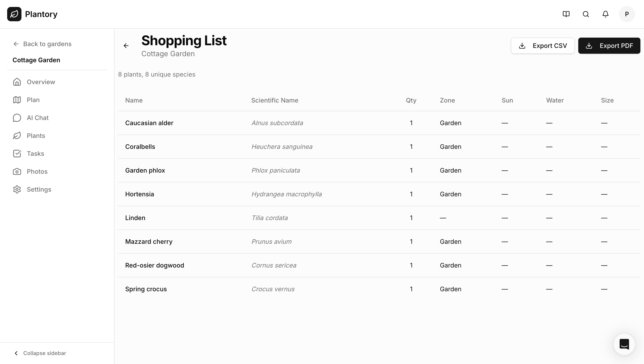This screenshot has height=364, width=644.
Task: Go back using the arrow beside Shopping List
Action: pyautogui.click(x=126, y=46)
